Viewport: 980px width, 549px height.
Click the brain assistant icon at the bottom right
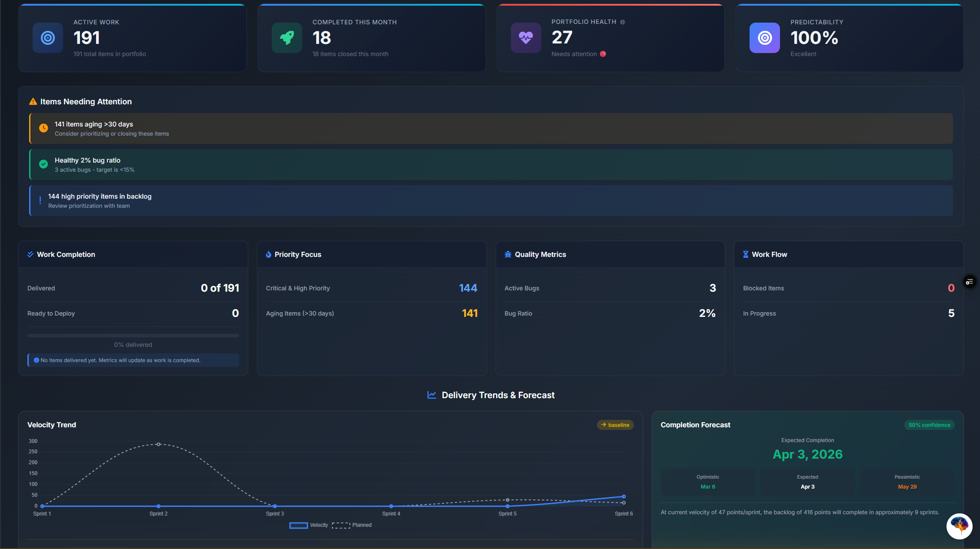point(959,526)
